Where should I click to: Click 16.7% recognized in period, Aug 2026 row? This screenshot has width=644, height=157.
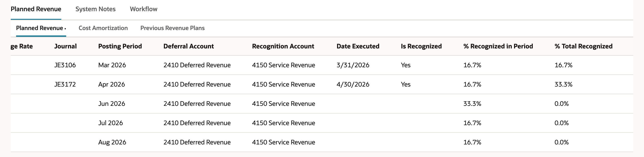(x=472, y=142)
